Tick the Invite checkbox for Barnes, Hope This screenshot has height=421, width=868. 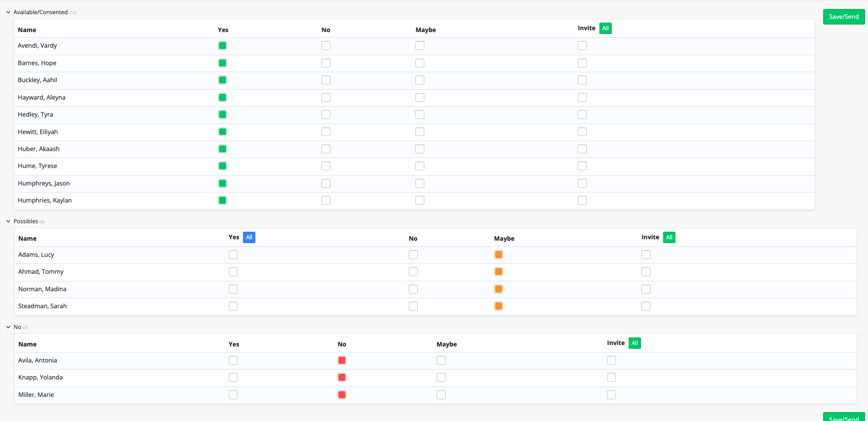tap(582, 63)
